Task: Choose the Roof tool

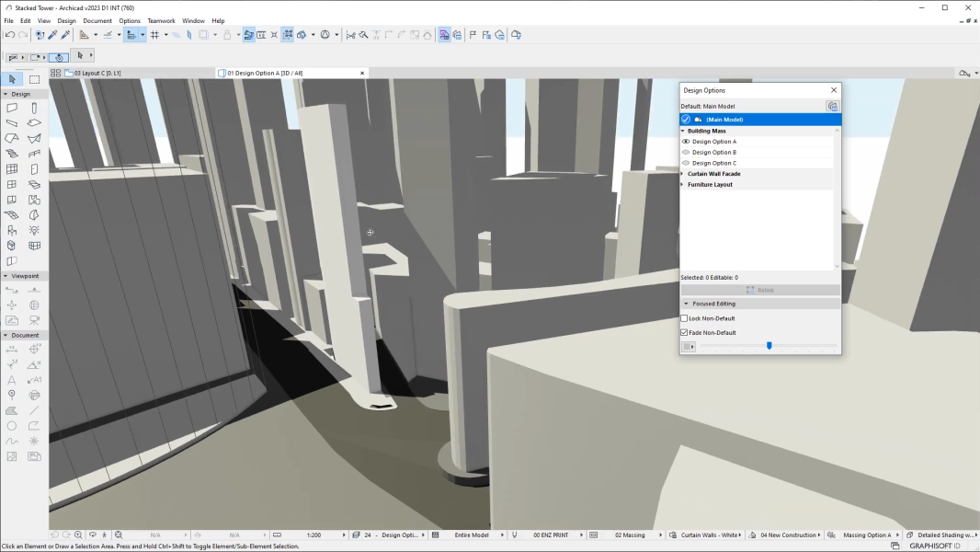Action: pos(12,138)
